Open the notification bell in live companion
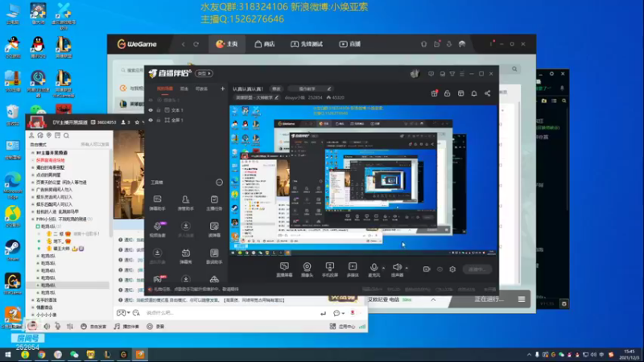Viewport: 644px width, 362px height. [x=474, y=93]
